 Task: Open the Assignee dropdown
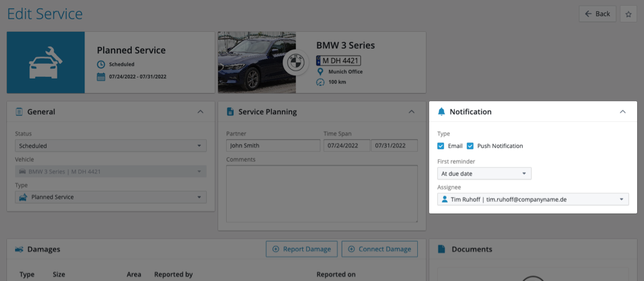533,199
